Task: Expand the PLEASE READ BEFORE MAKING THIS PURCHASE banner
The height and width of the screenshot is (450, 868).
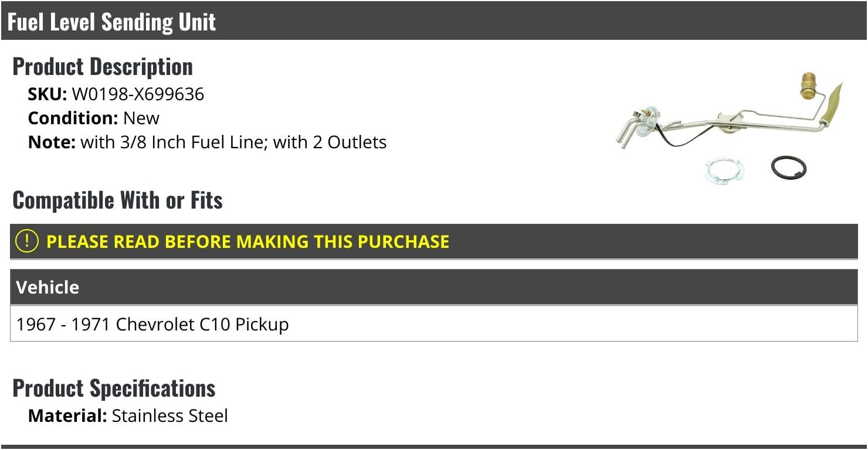Action: point(247,241)
